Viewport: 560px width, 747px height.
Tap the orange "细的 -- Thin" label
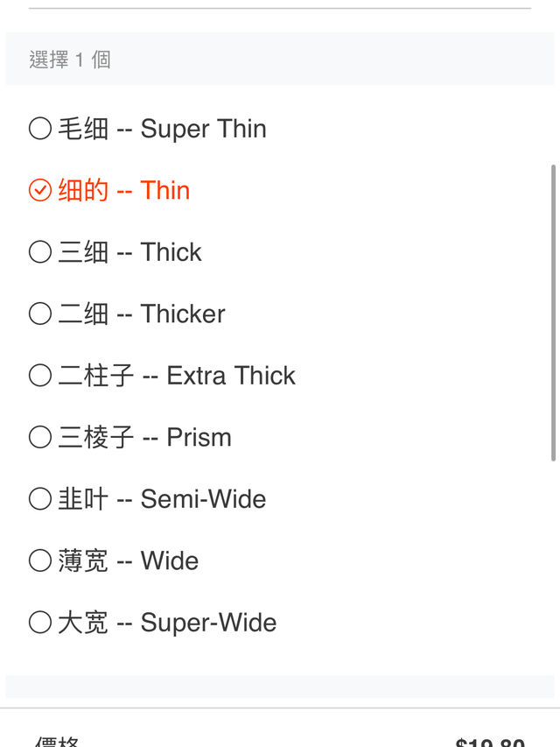pyautogui.click(x=123, y=190)
